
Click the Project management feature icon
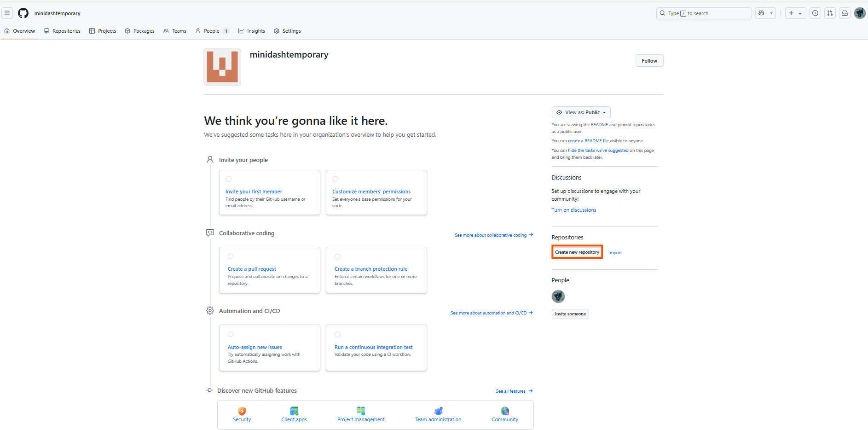(x=361, y=411)
